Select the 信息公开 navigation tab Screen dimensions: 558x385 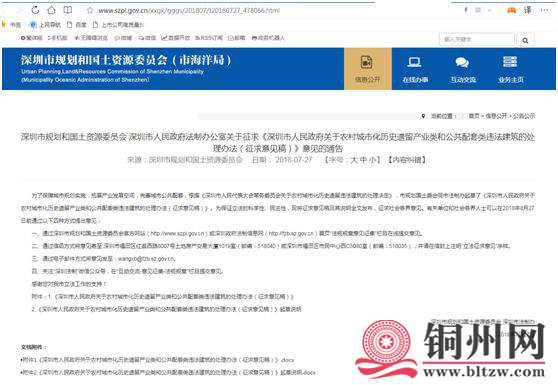pos(368,69)
